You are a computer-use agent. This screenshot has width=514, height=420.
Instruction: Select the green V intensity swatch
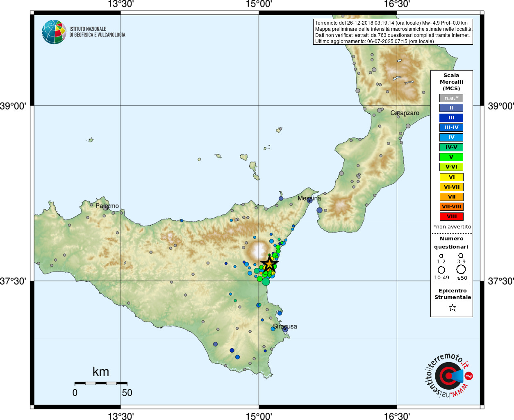[x=451, y=157]
